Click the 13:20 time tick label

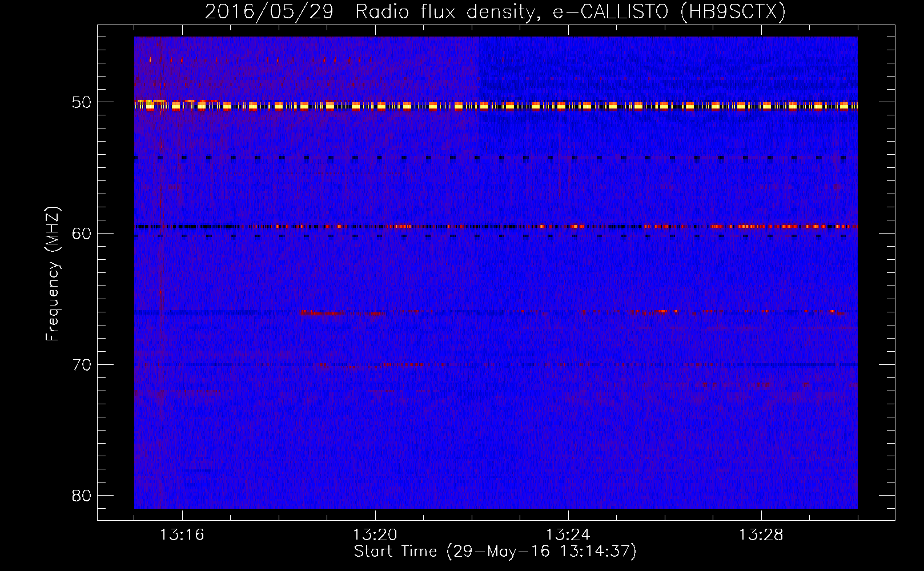(x=375, y=535)
